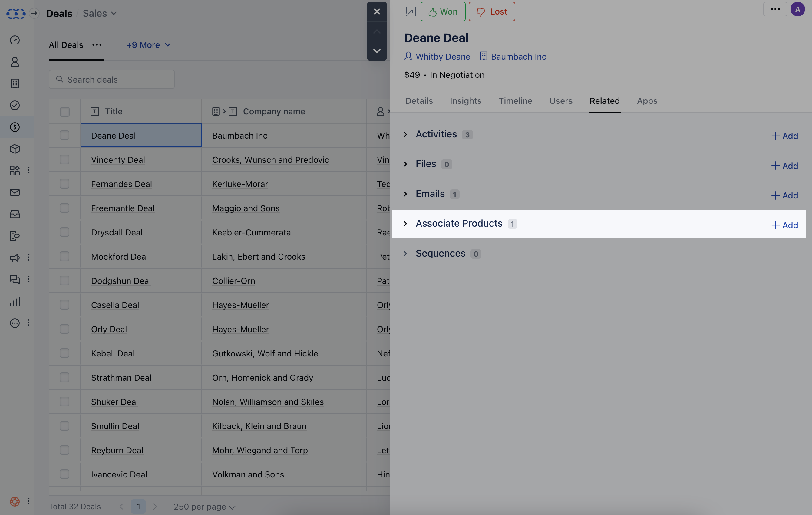Open the documents icon in sidebar
Screen dimensions: 812x515
click(15, 236)
